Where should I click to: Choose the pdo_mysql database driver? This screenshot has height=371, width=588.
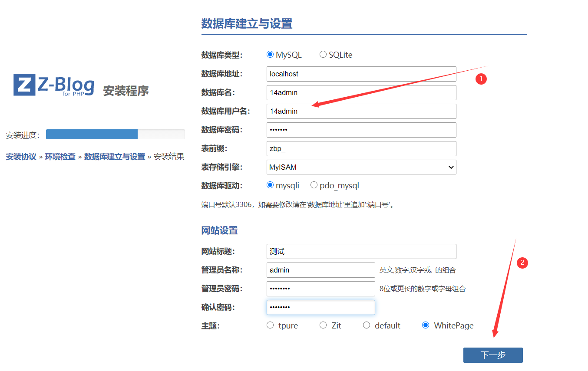314,185
